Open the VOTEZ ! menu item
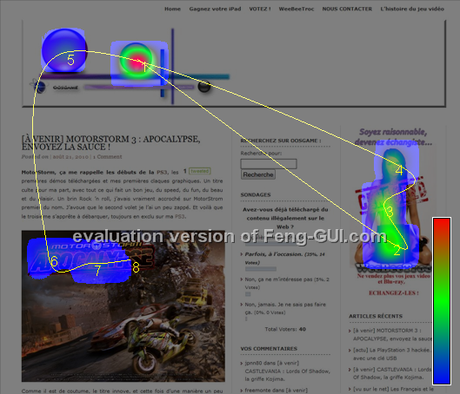The width and height of the screenshot is (460, 394). pos(260,9)
